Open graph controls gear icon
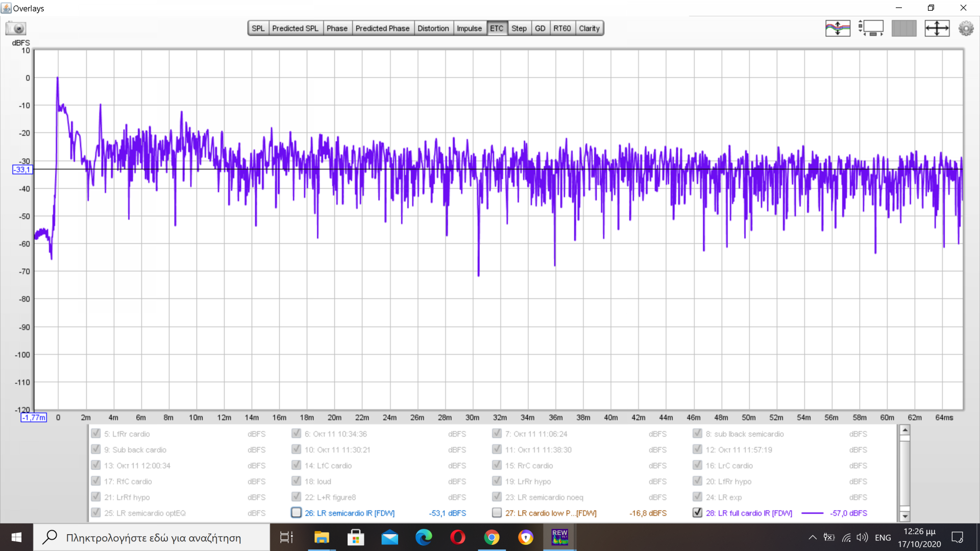This screenshot has width=980, height=551. pos(966,28)
